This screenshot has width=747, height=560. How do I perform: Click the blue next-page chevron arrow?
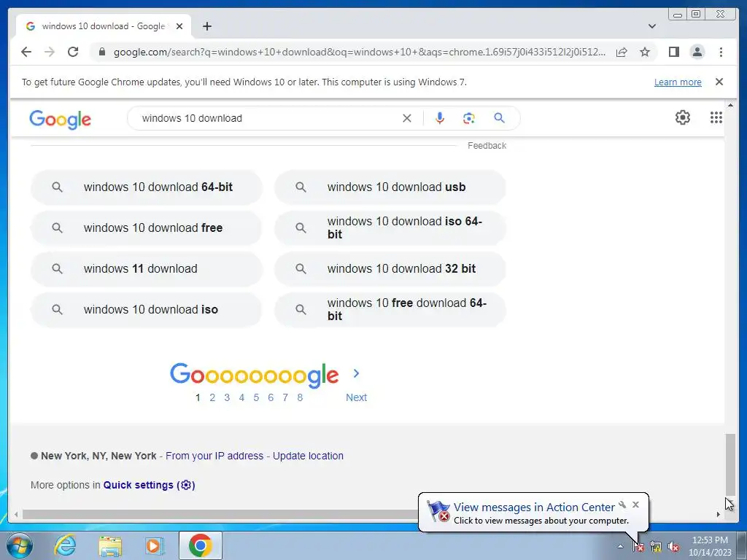pyautogui.click(x=356, y=374)
